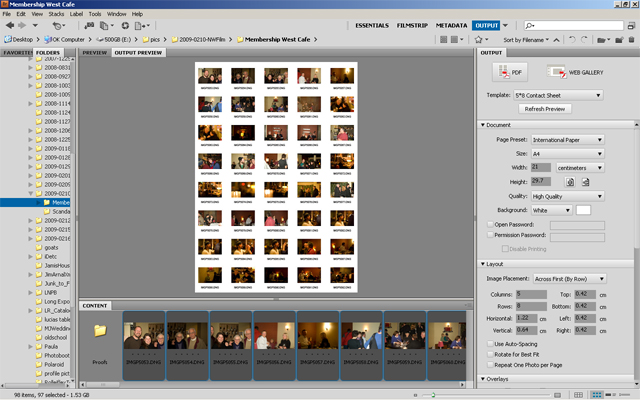Image resolution: width=640 pixels, height=400 pixels.
Task: Open the centimeters units dropdown
Action: click(x=580, y=168)
